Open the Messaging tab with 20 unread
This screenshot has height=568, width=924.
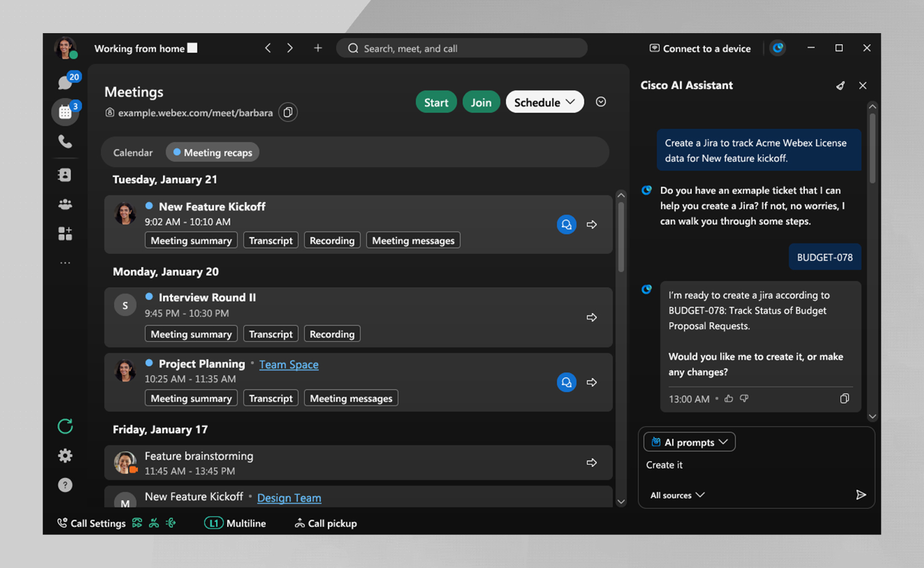point(66,82)
